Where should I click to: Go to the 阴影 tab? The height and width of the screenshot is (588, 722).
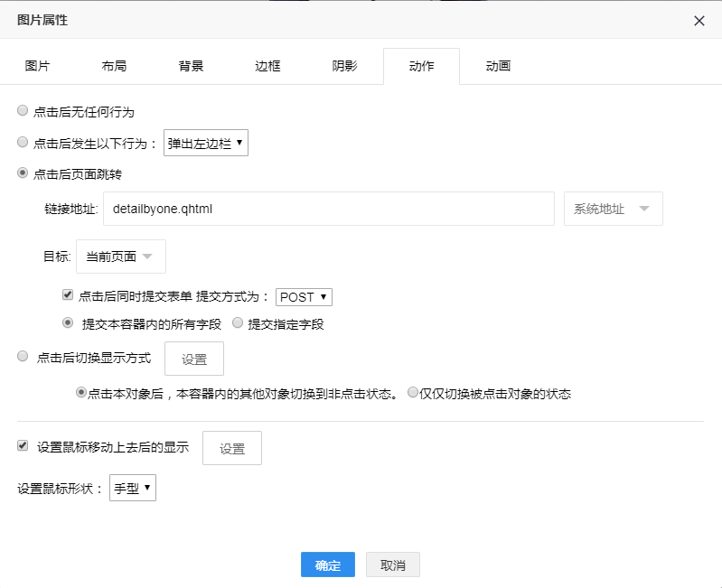[344, 66]
